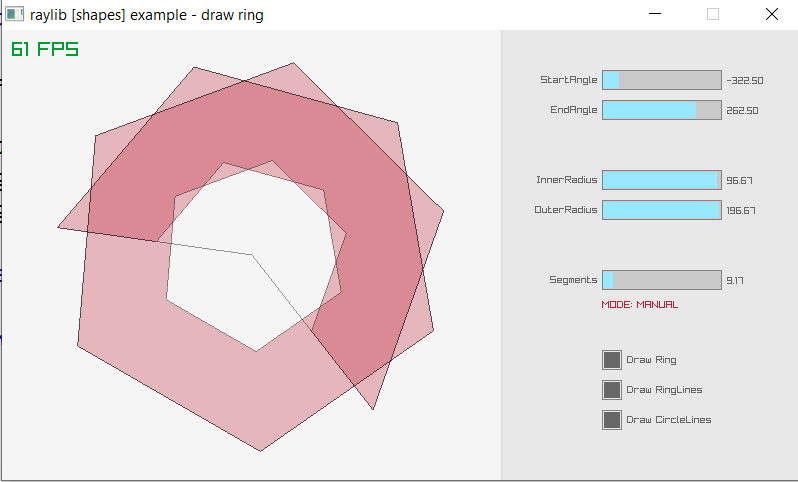Click the Segments slider
Screen dimensions: 798x482
tap(661, 280)
